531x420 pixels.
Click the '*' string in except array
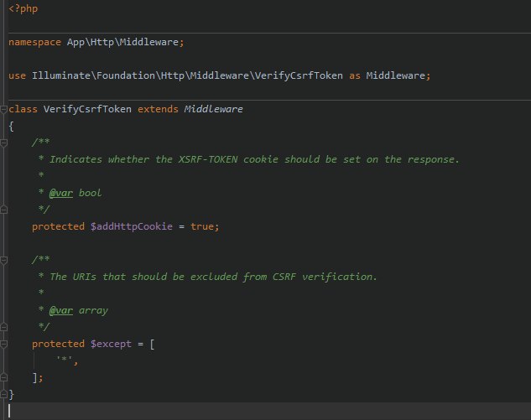point(65,360)
